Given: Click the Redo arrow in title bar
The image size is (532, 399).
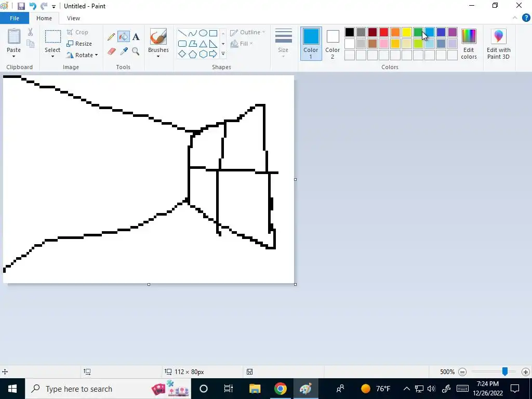Looking at the screenshot, I should coord(44,6).
